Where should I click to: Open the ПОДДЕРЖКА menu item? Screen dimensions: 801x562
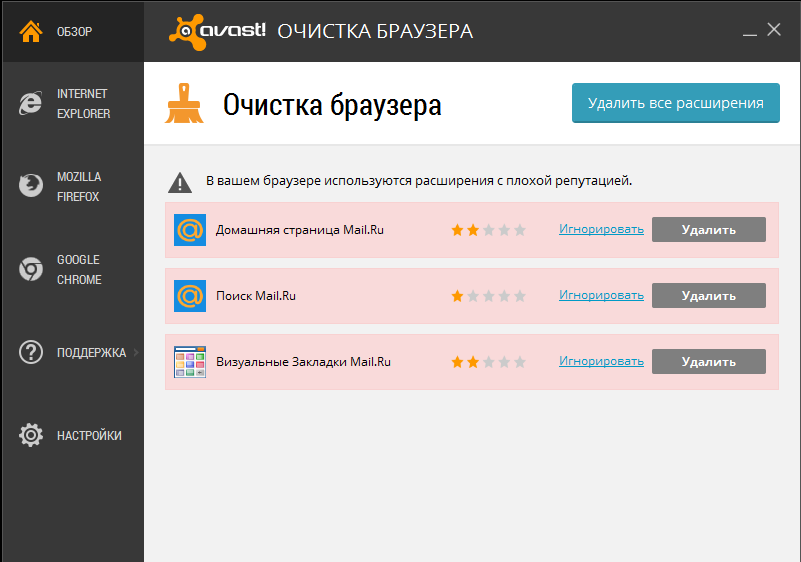[x=91, y=353]
